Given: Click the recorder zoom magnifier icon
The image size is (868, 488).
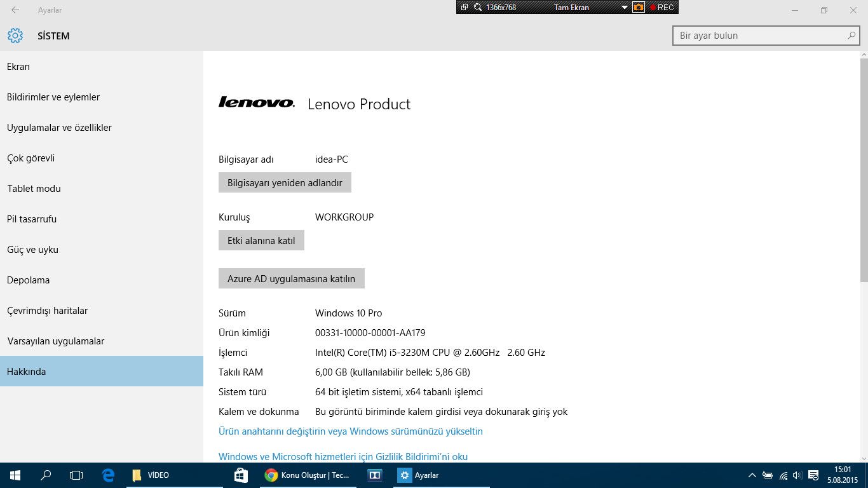Looking at the screenshot, I should tap(477, 8).
